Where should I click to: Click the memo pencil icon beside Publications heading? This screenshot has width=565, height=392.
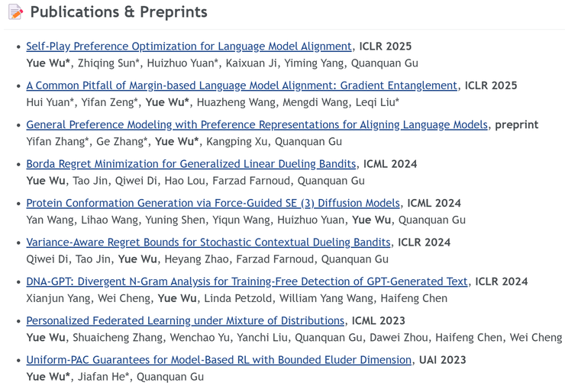click(x=15, y=12)
